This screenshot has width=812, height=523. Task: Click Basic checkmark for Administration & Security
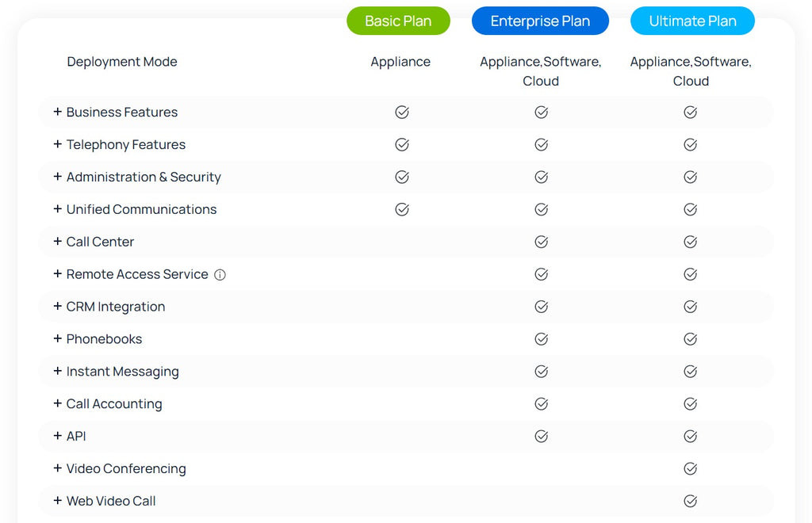402,177
